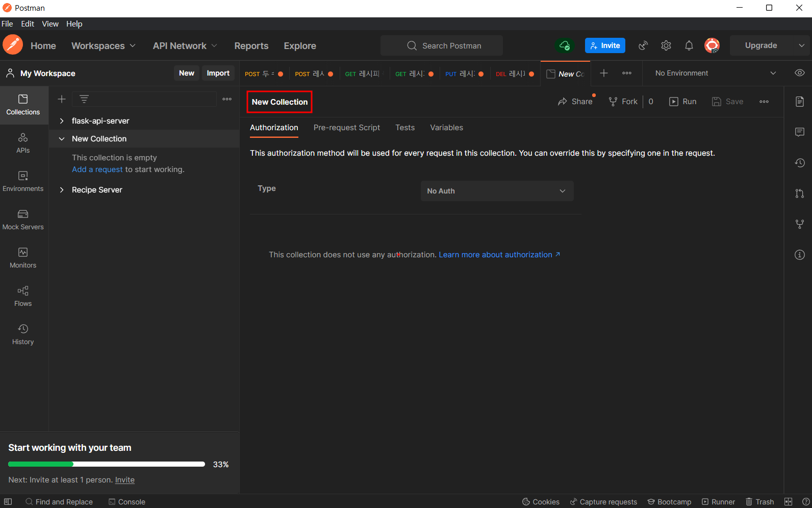812x508 pixels.
Task: Open the changelog icon in the right sidebar
Action: click(x=800, y=163)
